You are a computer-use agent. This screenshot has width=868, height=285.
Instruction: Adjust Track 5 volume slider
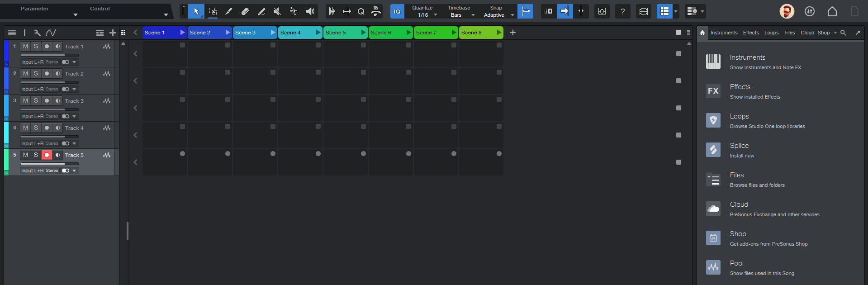pos(50,164)
